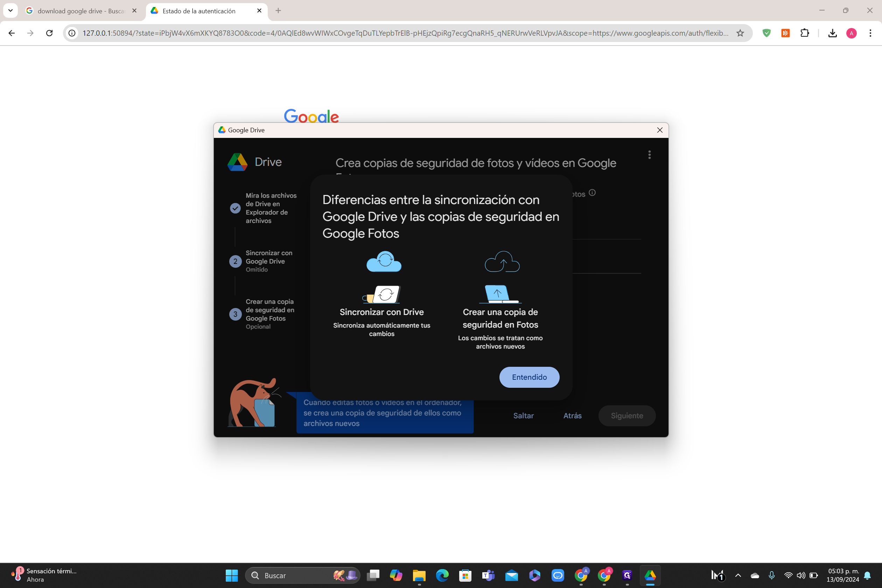Click the taskbar Buscar search box

click(x=302, y=575)
